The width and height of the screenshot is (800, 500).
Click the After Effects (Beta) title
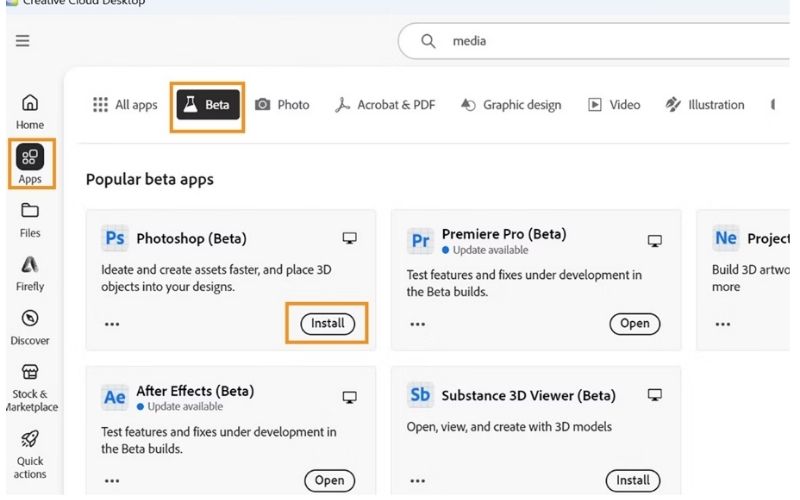pos(195,391)
